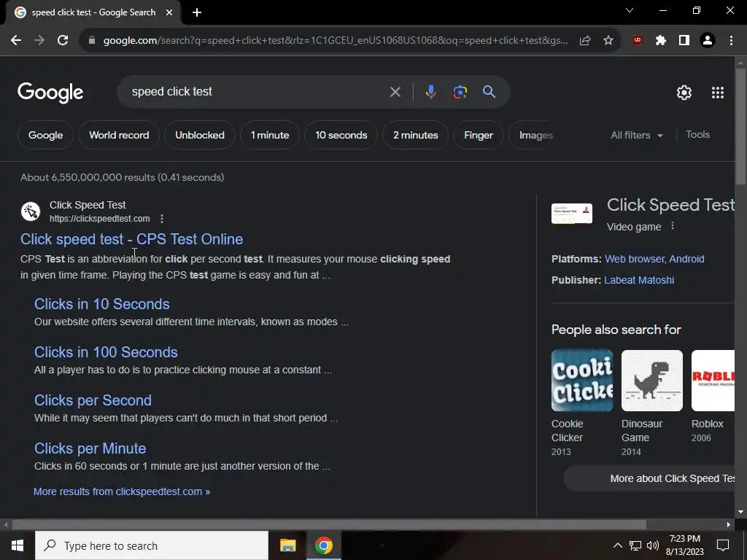
Task: Open a new tab with plus button
Action: (x=197, y=12)
